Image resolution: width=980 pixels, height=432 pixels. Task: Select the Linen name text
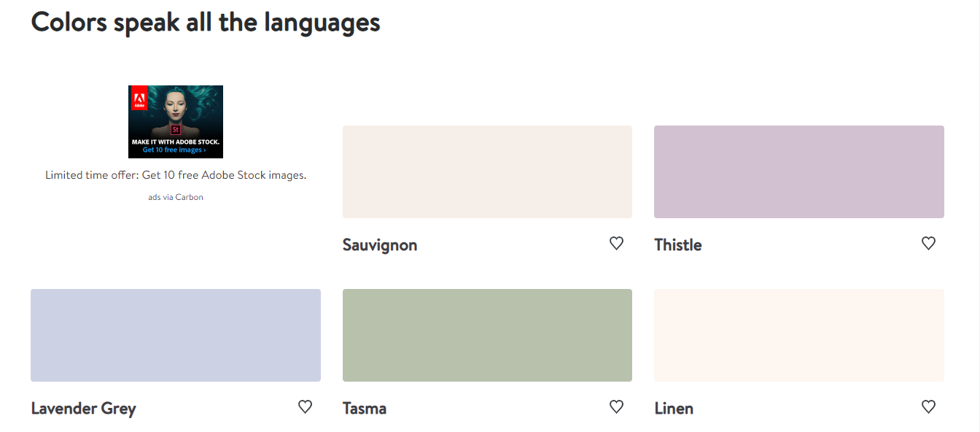pyautogui.click(x=674, y=409)
